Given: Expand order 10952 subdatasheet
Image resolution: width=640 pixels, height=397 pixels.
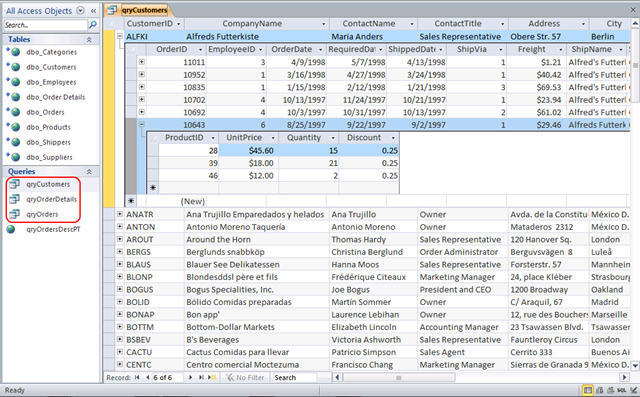Looking at the screenshot, I should (x=141, y=74).
